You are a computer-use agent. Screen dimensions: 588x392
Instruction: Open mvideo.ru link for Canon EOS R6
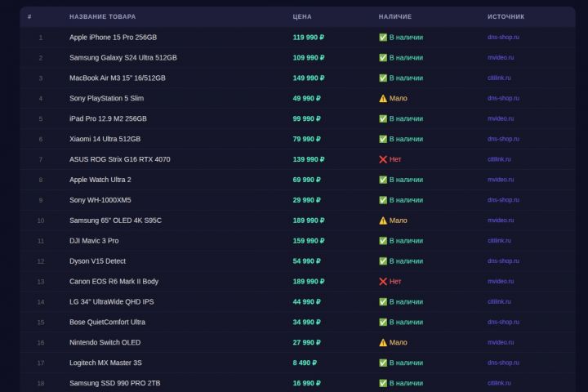[x=501, y=281]
